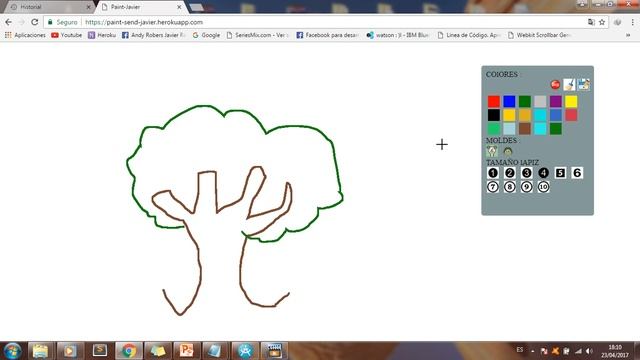The height and width of the screenshot is (360, 640).
Task: Pick the dark green swatch in the first row
Action: click(x=524, y=101)
